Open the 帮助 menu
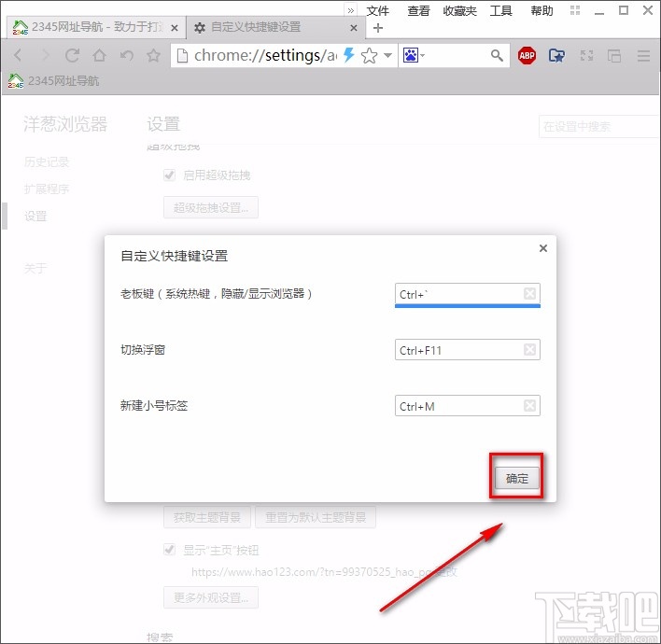The height and width of the screenshot is (644, 661). (x=541, y=10)
